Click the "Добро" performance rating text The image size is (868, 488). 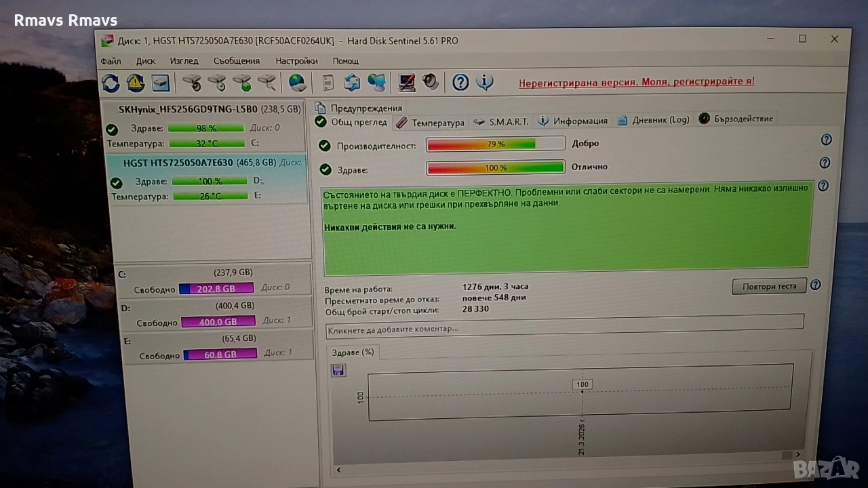coord(586,144)
